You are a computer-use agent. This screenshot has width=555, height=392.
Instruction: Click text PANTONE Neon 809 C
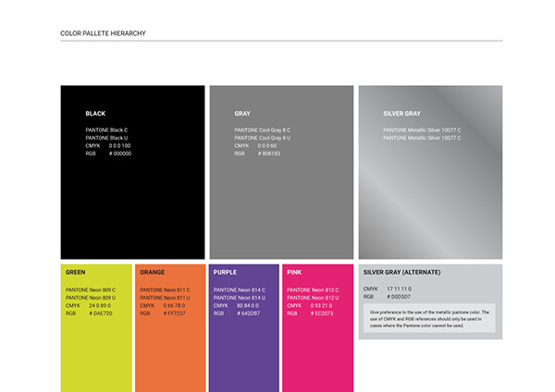(x=91, y=289)
